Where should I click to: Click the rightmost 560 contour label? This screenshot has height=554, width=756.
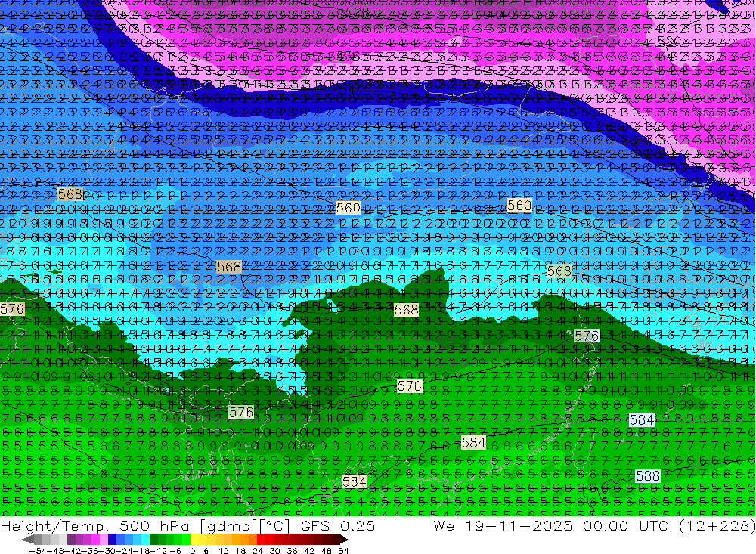[x=519, y=206]
